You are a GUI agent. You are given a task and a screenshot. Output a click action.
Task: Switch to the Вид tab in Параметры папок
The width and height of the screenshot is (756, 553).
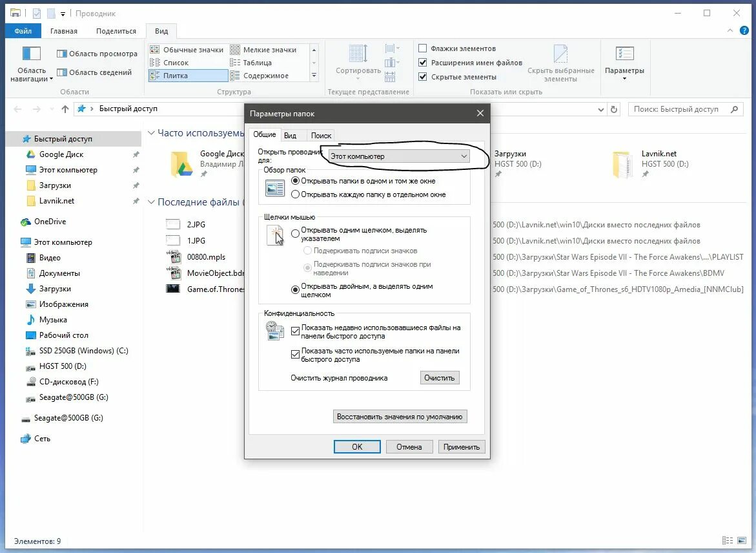click(292, 135)
